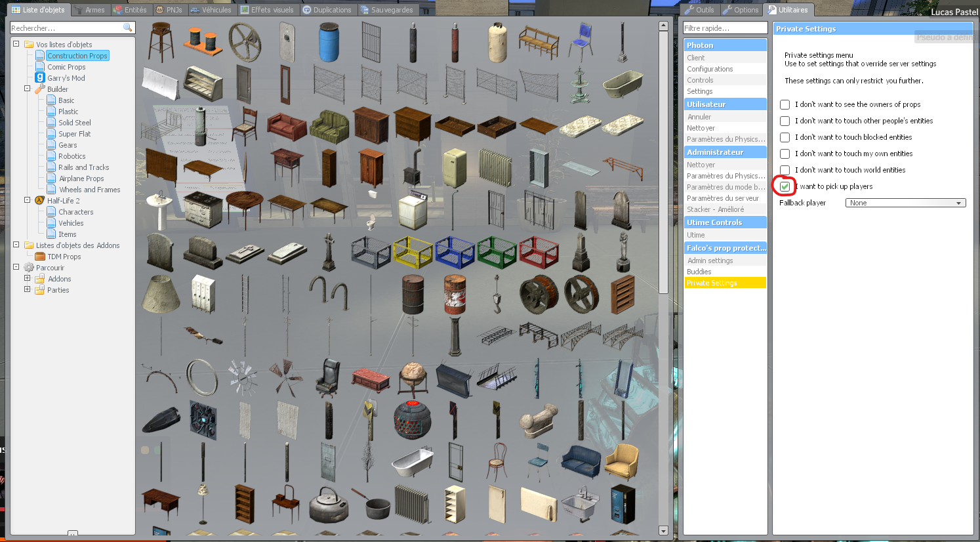The width and height of the screenshot is (980, 542).
Task: Uncheck 'I want to pick up players'
Action: pyautogui.click(x=785, y=186)
